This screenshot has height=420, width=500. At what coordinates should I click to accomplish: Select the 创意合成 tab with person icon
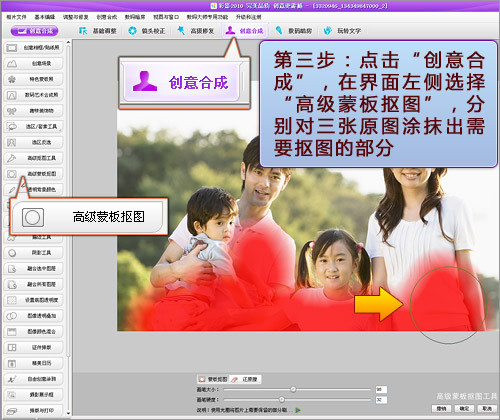(x=245, y=31)
